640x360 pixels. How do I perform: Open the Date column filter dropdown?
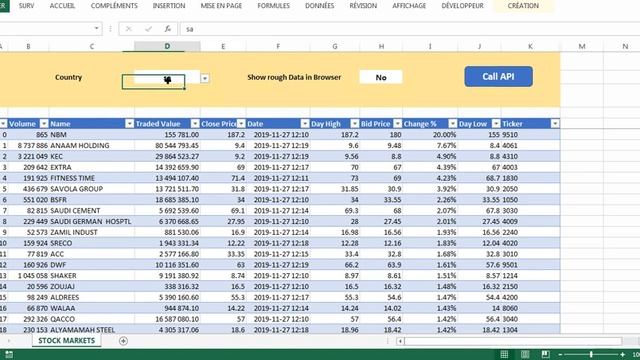(x=305, y=124)
